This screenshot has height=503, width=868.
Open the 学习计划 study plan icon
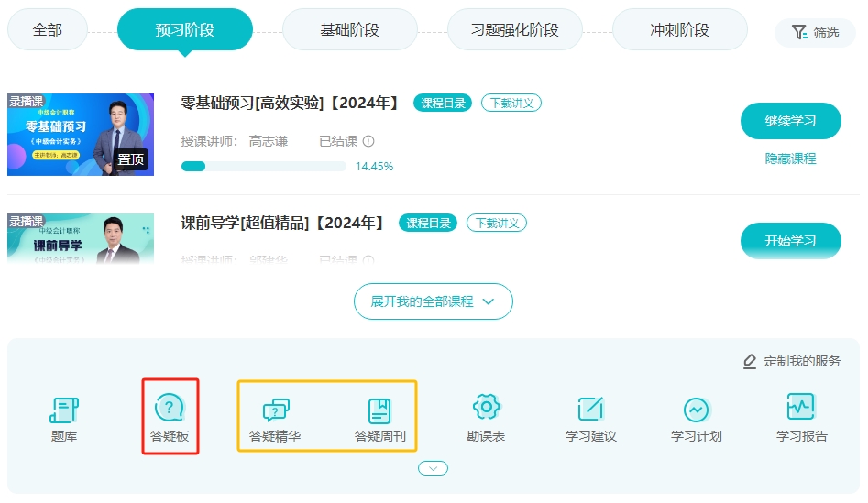tap(697, 410)
